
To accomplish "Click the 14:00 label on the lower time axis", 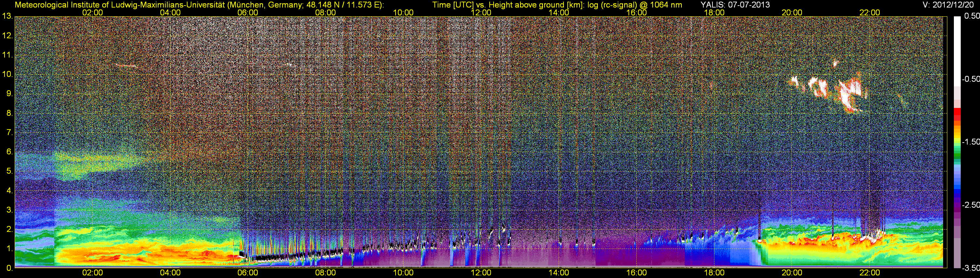I will pos(559,273).
